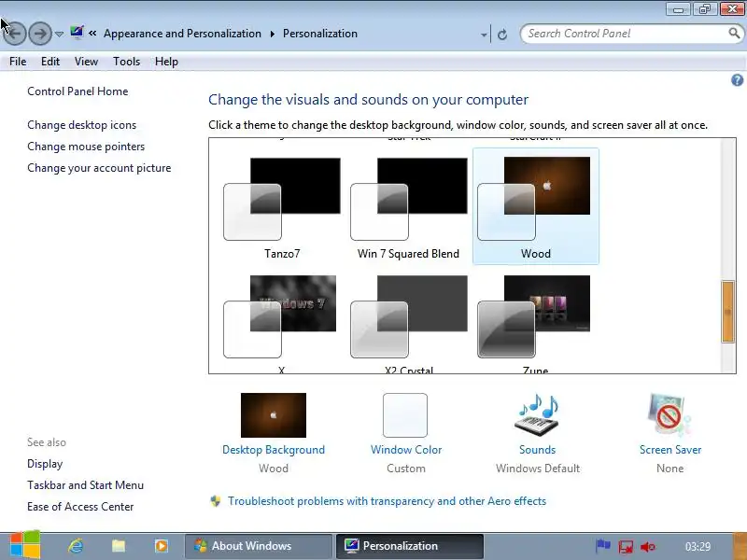Click the double chevron in address bar
Image resolution: width=747 pixels, height=560 pixels.
92,34
